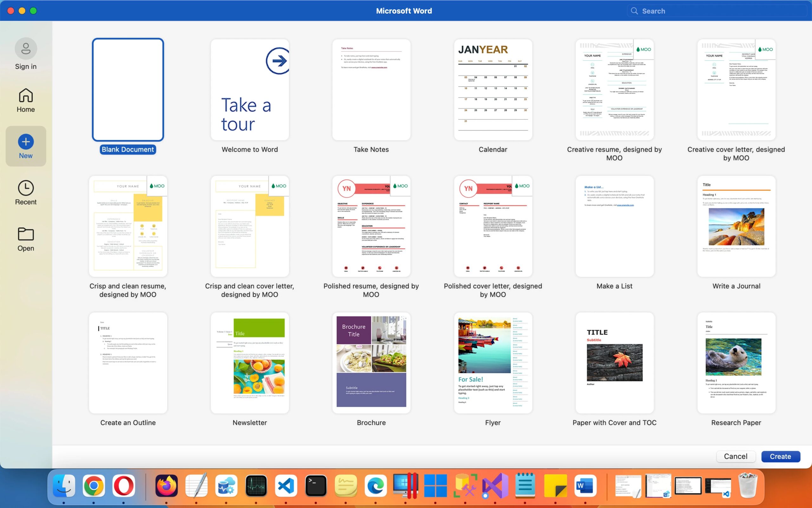
Task: Click the "Make a List" caption
Action: [x=614, y=286]
